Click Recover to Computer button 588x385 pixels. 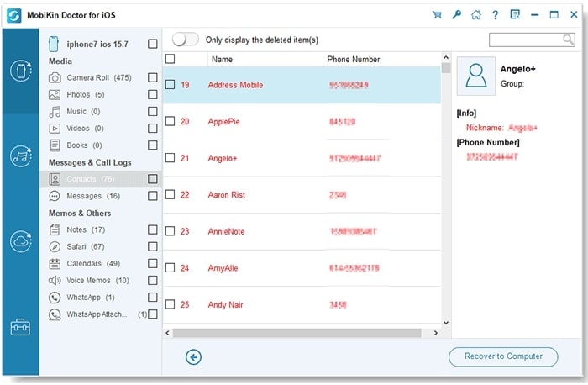pos(503,356)
